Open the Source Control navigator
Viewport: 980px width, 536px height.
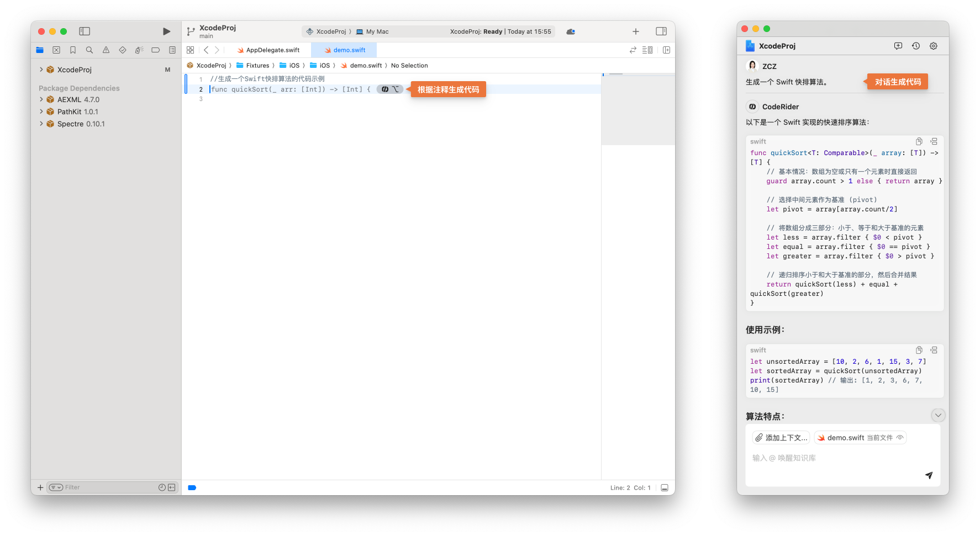pyautogui.click(x=56, y=50)
